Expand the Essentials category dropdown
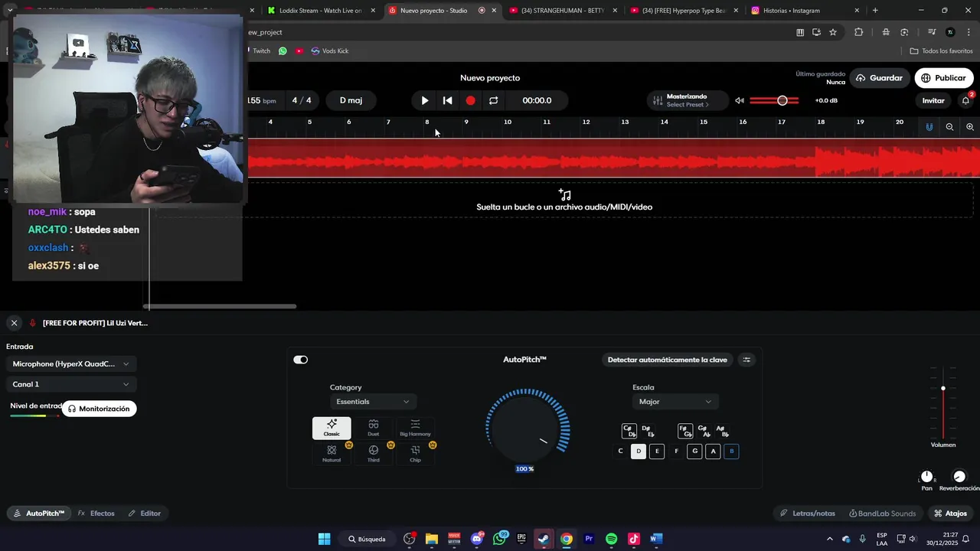The width and height of the screenshot is (980, 551). coord(372,402)
